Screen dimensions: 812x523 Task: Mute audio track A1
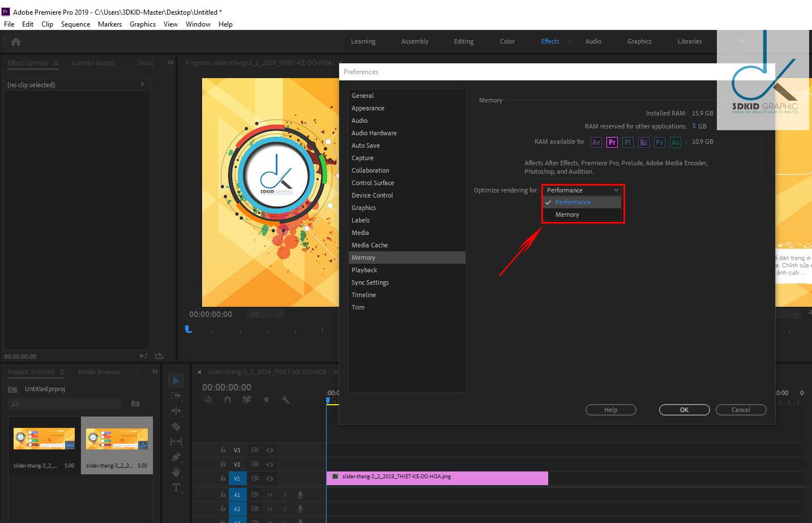270,495
